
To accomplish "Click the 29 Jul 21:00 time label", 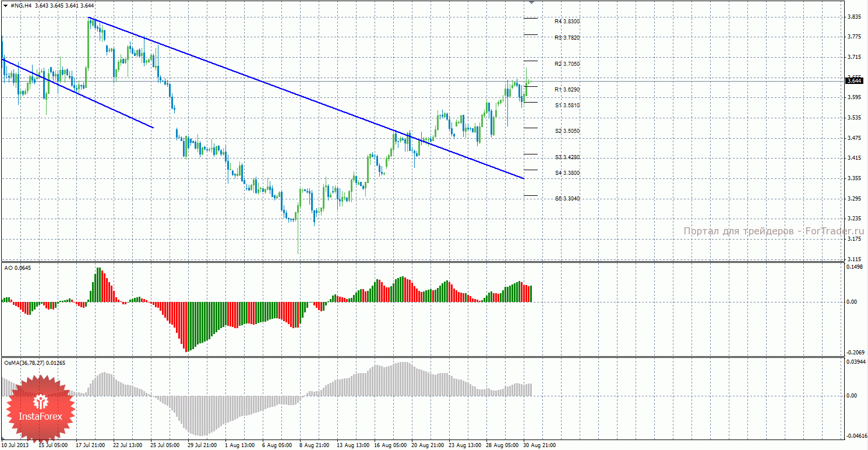I will tap(202, 445).
